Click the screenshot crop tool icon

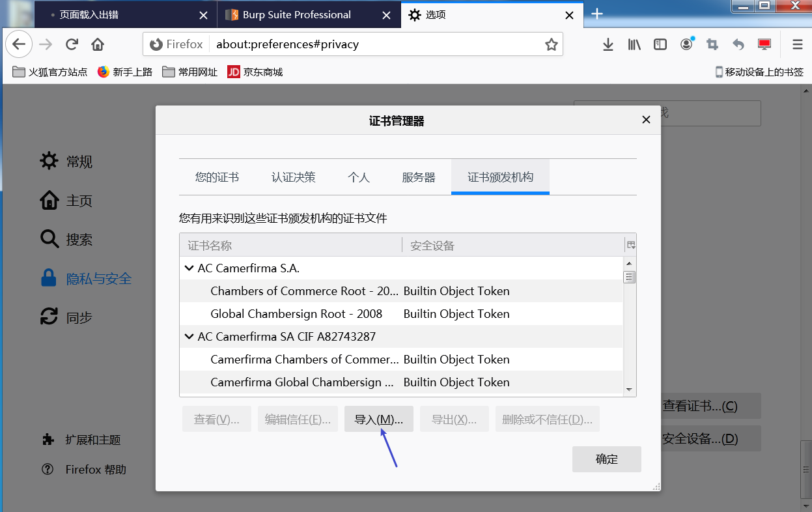click(712, 44)
